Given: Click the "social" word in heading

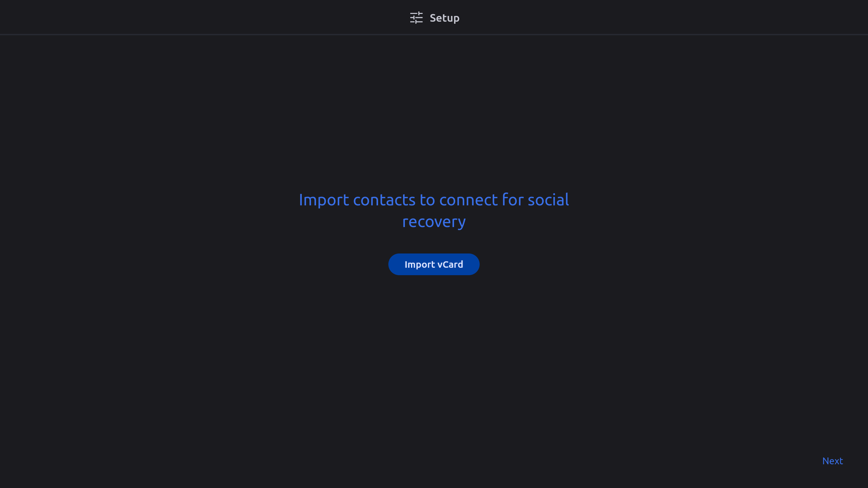Looking at the screenshot, I should click(548, 200).
